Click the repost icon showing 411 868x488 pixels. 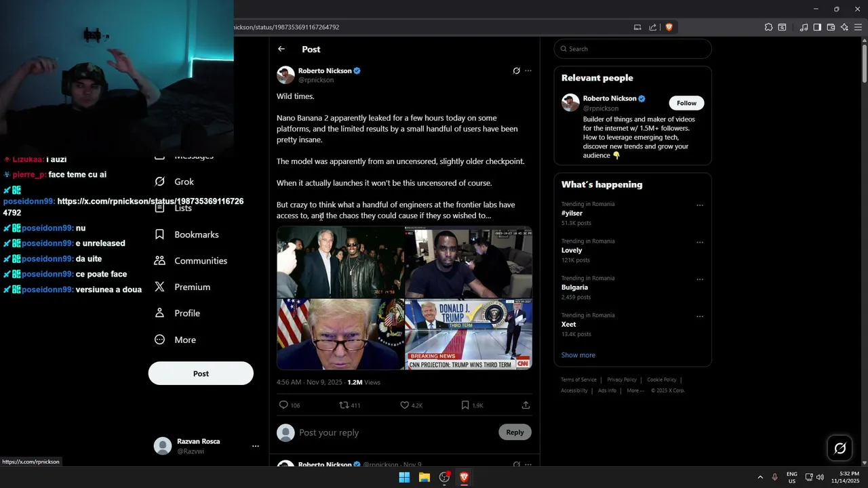pos(350,405)
